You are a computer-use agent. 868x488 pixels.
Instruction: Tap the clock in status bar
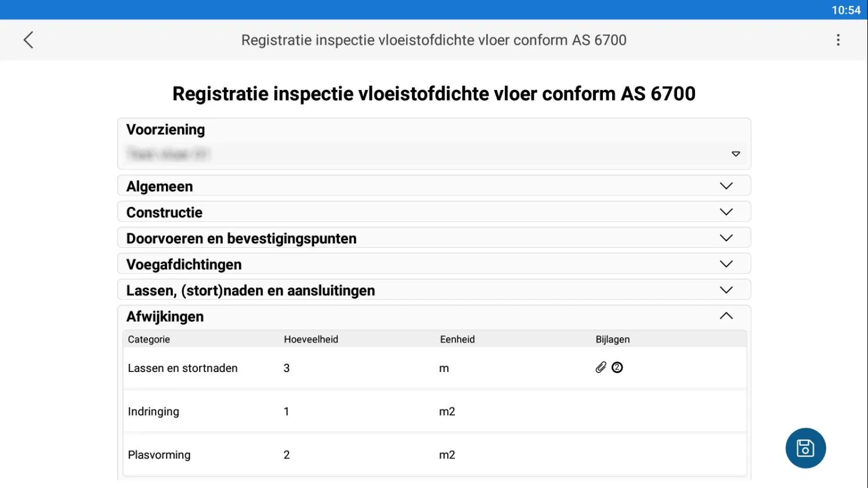pyautogui.click(x=846, y=10)
